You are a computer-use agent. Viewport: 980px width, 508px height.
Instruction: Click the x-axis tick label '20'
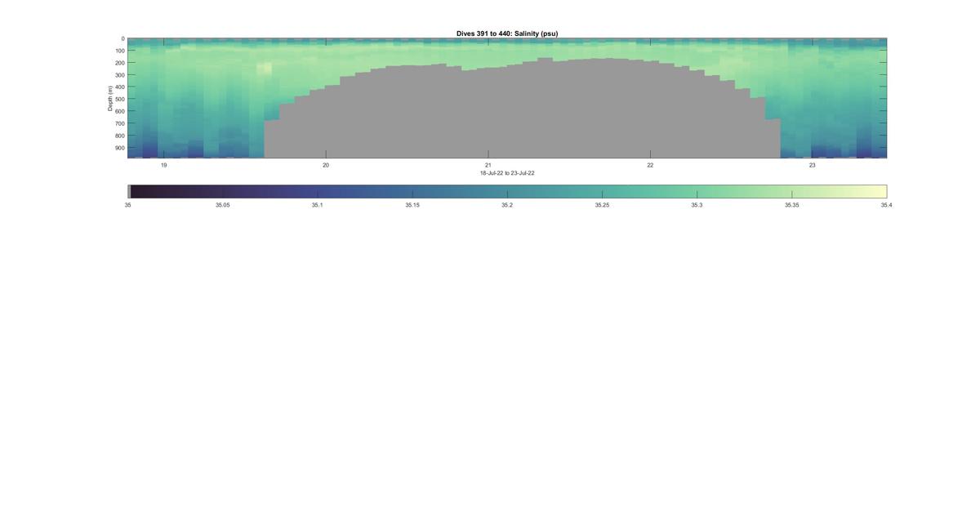(326, 165)
